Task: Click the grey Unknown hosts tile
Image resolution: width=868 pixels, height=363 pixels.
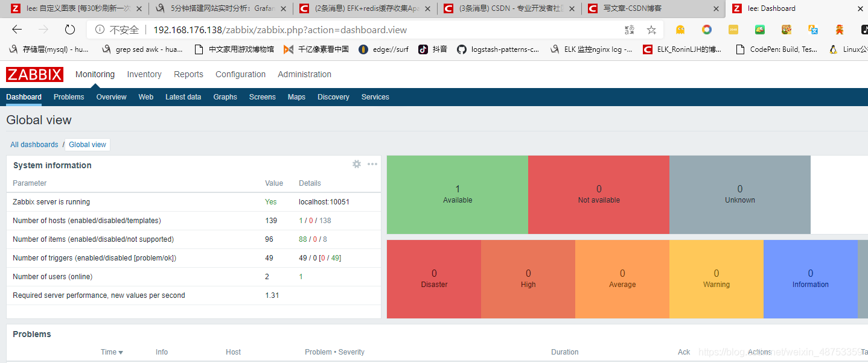Action: coord(740,195)
